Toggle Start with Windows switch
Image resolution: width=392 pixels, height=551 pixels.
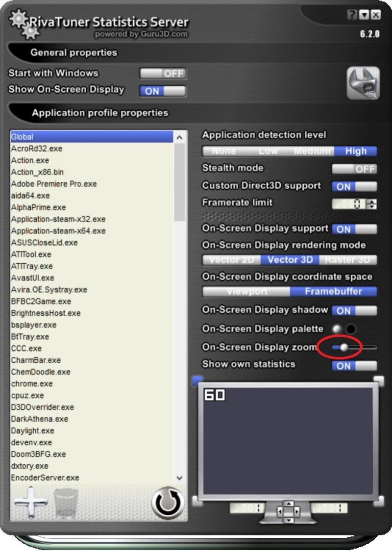click(x=163, y=74)
